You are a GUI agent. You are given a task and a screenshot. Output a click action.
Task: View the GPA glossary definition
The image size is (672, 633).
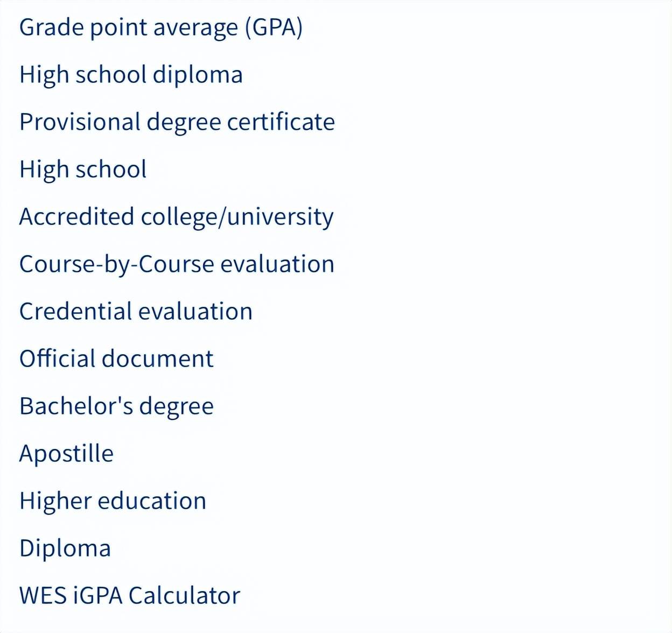[x=160, y=28]
